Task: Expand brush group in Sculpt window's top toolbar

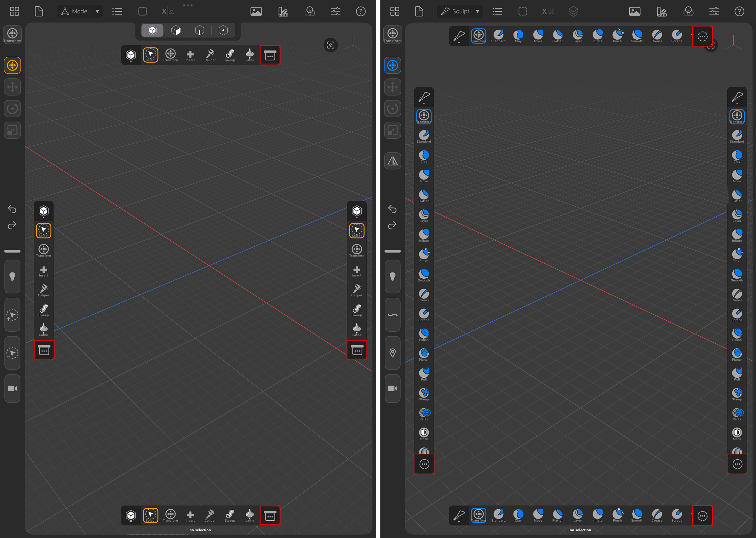Action: [459, 36]
